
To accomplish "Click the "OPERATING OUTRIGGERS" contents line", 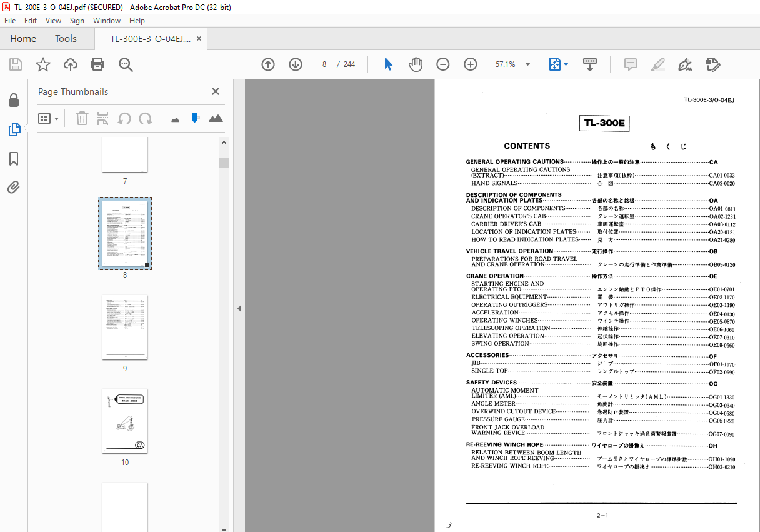I will pyautogui.click(x=509, y=305).
